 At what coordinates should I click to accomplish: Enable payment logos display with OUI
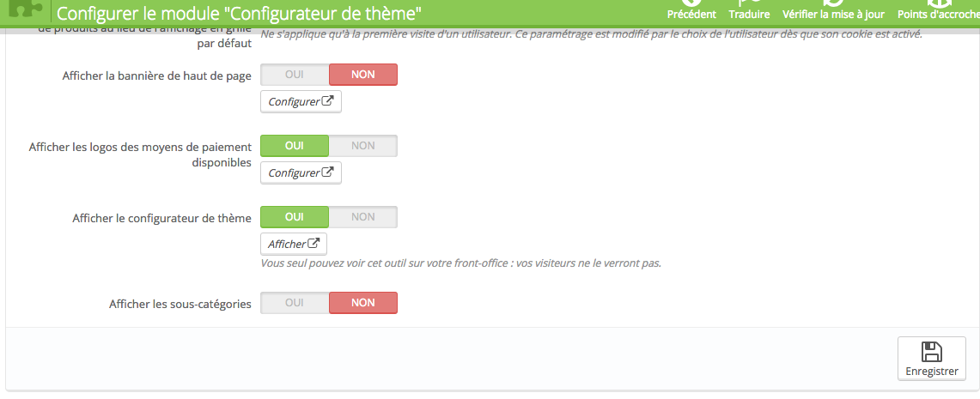coord(295,146)
